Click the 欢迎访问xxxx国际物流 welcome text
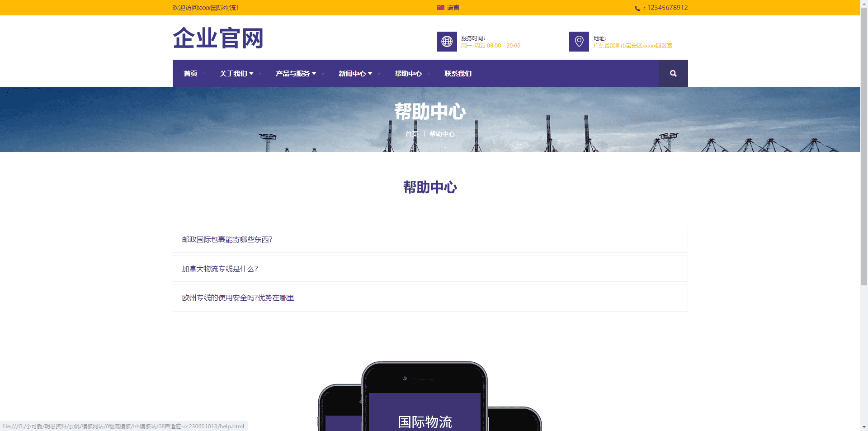Screen dimensions: 868x431 click(205, 8)
